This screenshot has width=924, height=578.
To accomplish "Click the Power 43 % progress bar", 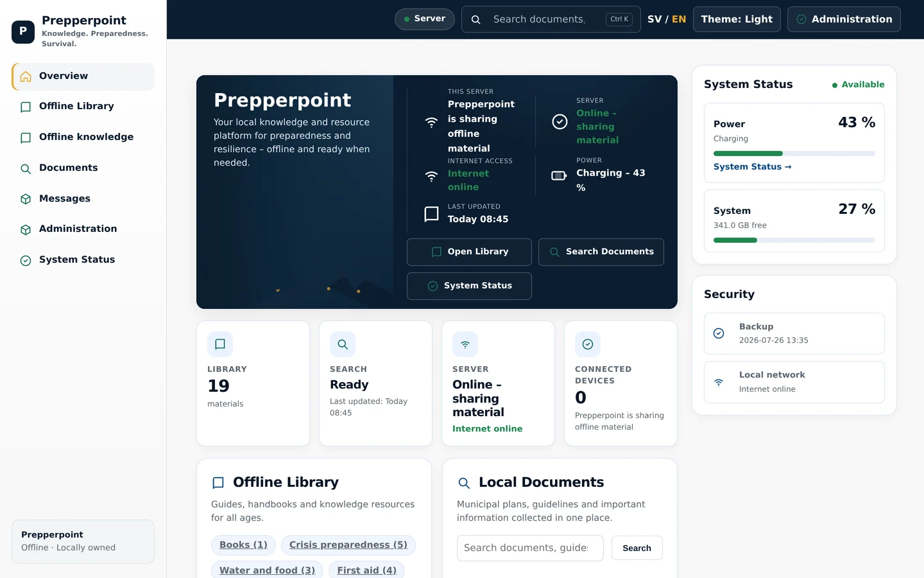I will pyautogui.click(x=794, y=153).
